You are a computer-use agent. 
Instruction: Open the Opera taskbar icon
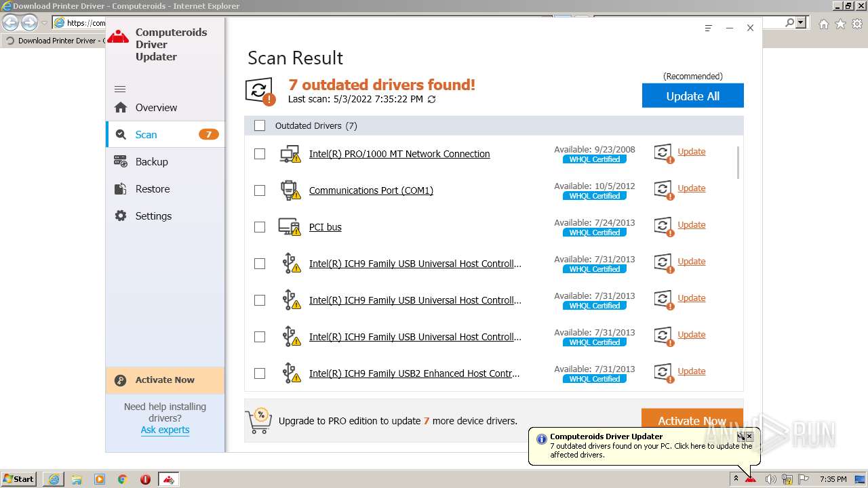(146, 479)
